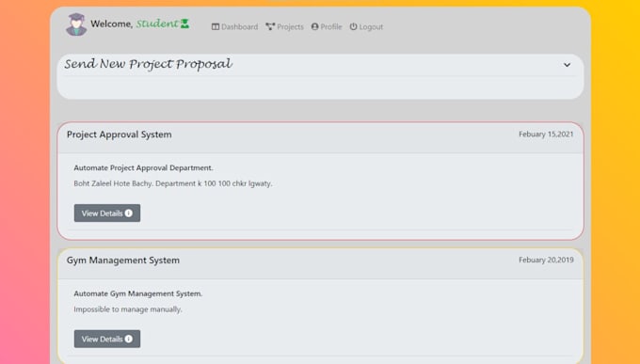Go to the Projects page
The width and height of the screenshot is (640, 364).
coord(285,27)
